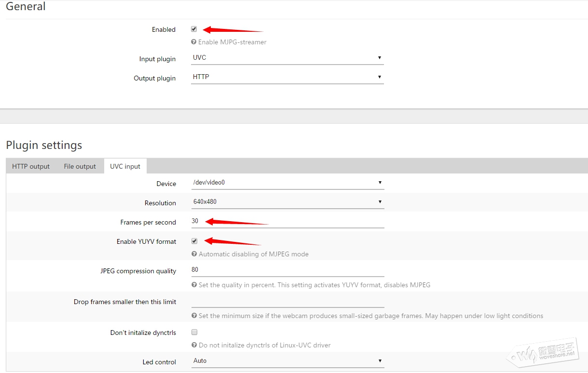The height and width of the screenshot is (373, 588).
Task: Click help icon beside minimum size hint
Action: 194,316
